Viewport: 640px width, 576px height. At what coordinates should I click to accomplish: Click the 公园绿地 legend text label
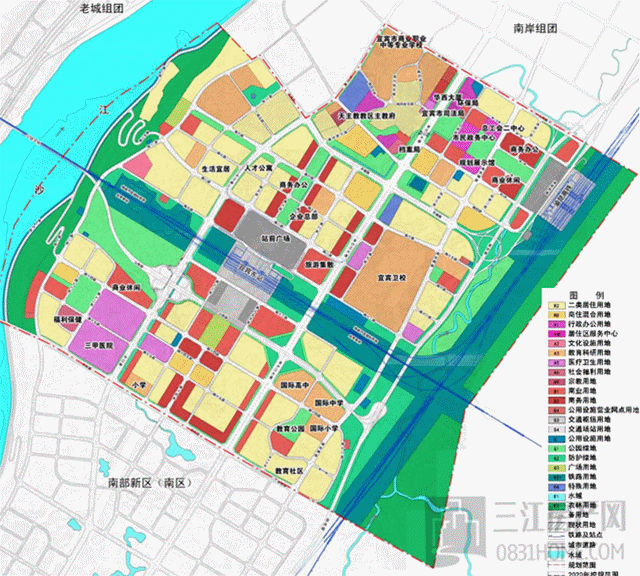582,449
